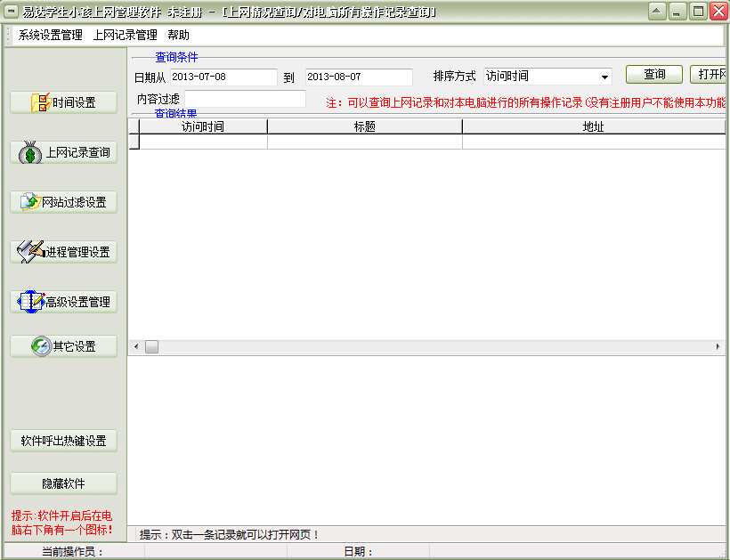Image resolution: width=730 pixels, height=560 pixels.
Task: Open 软件呼出热键设置 hotkey settings
Action: [62, 440]
